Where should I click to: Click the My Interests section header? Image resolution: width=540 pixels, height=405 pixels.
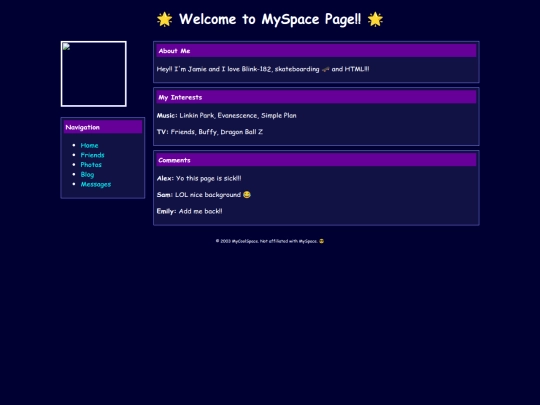coord(316,97)
